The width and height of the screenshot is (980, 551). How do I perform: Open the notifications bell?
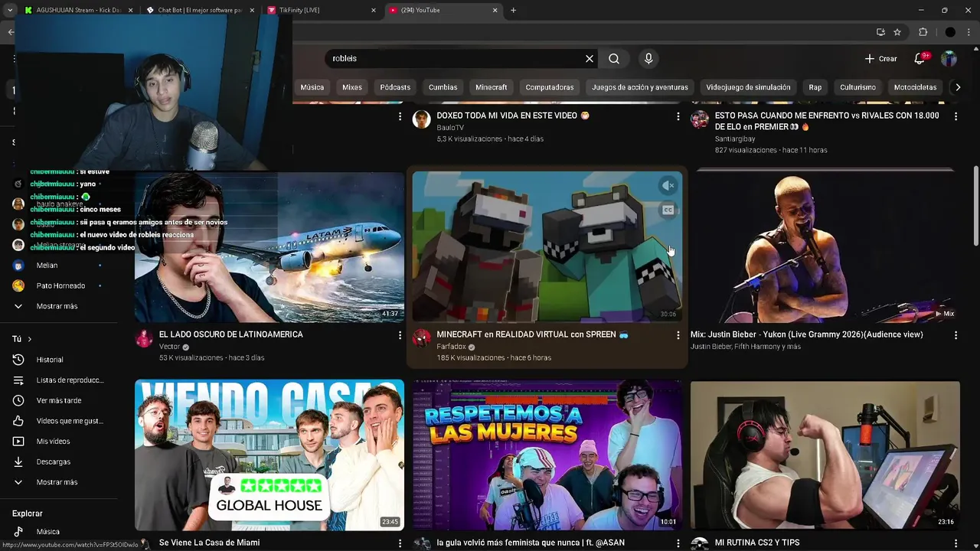pos(920,59)
